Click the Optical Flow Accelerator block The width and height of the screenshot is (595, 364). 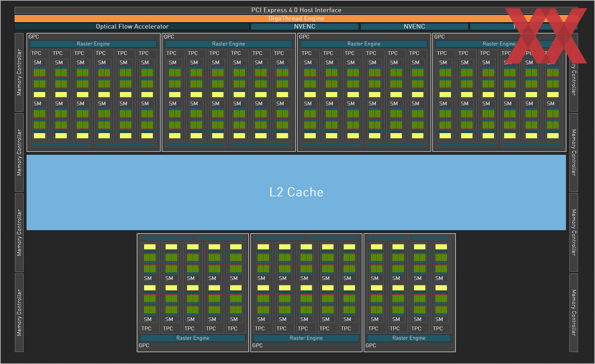pyautogui.click(x=132, y=27)
